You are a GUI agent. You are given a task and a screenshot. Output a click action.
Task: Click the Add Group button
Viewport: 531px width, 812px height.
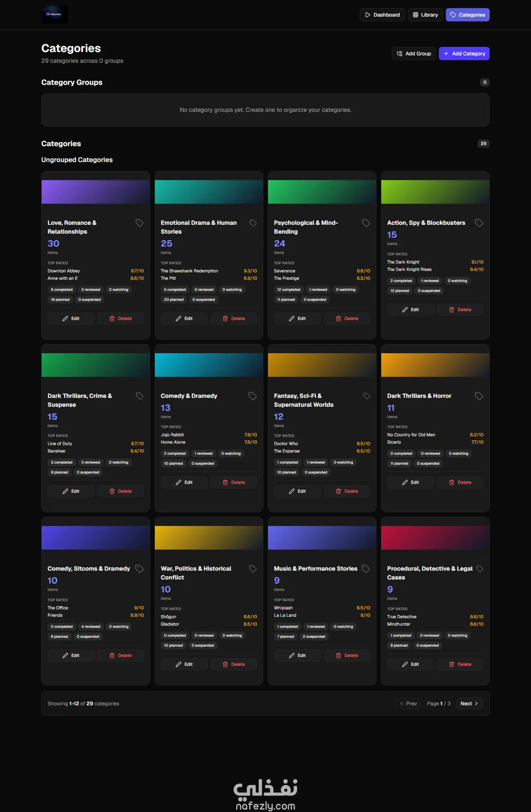(413, 54)
